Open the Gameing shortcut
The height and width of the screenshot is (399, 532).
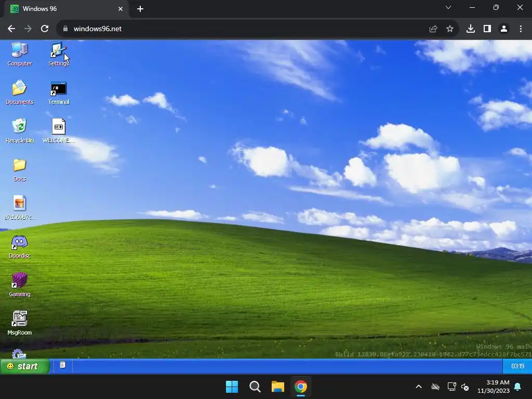pos(20,285)
